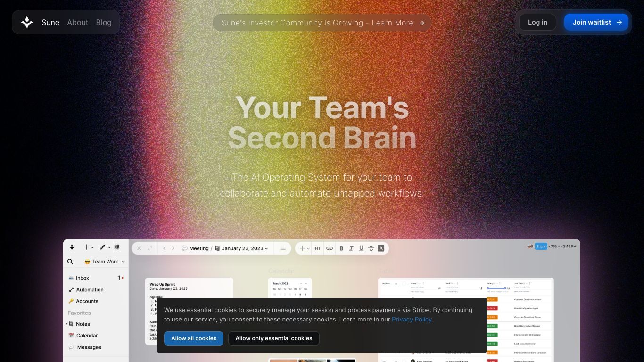Click the outline list icon after the date
This screenshot has width=644, height=362.
283,248
